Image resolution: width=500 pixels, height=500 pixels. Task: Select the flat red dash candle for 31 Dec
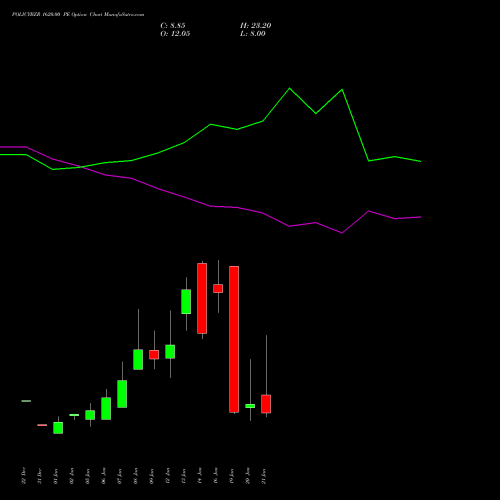point(42,425)
